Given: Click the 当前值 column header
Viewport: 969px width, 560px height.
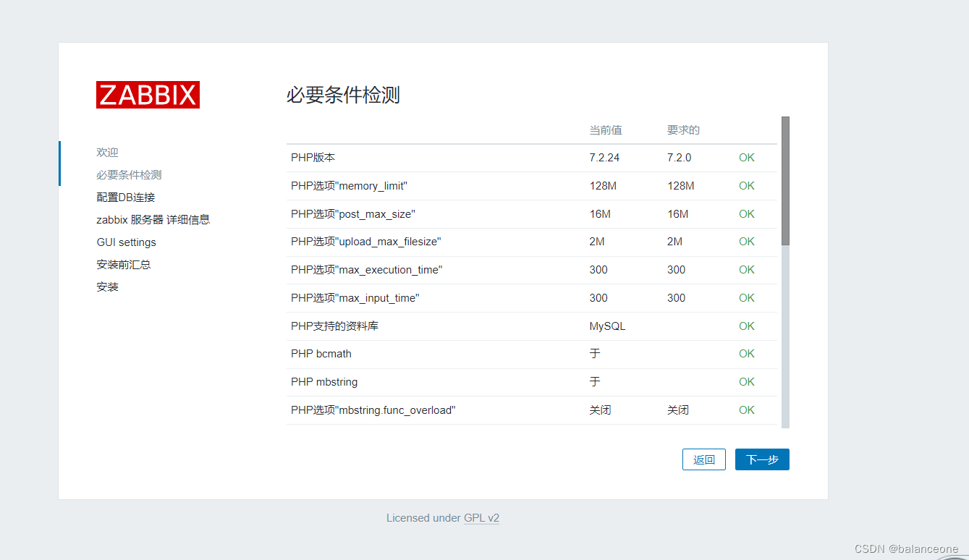Looking at the screenshot, I should tap(606, 130).
